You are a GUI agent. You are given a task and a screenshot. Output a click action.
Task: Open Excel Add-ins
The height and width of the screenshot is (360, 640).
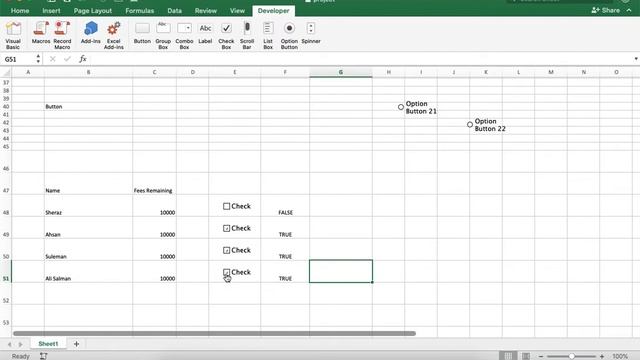(113, 35)
